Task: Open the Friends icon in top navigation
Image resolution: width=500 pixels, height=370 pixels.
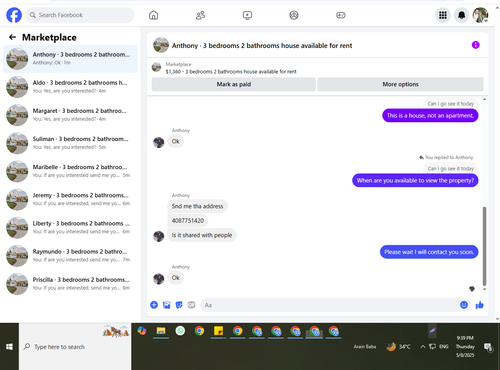Action: (x=200, y=15)
